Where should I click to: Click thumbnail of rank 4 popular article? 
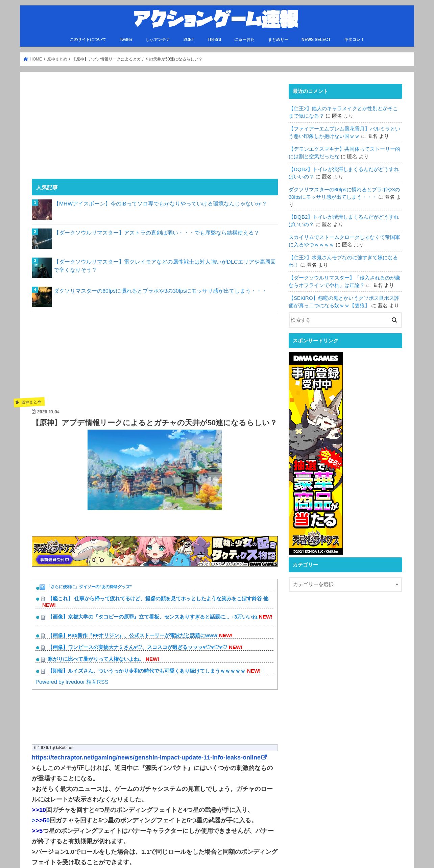coord(42,297)
